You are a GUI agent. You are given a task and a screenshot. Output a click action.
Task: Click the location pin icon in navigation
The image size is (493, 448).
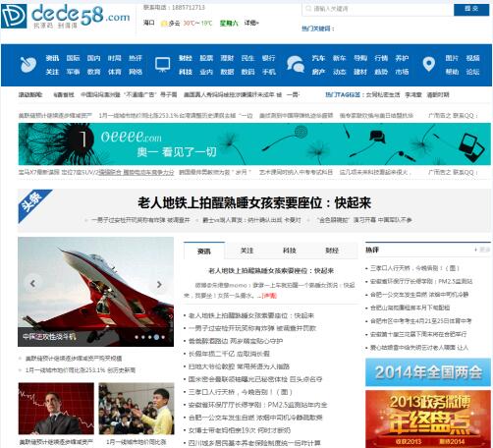tap(429, 65)
